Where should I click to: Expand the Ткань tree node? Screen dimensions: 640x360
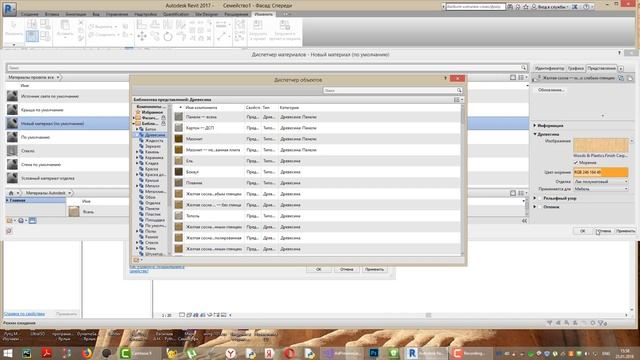point(137,248)
